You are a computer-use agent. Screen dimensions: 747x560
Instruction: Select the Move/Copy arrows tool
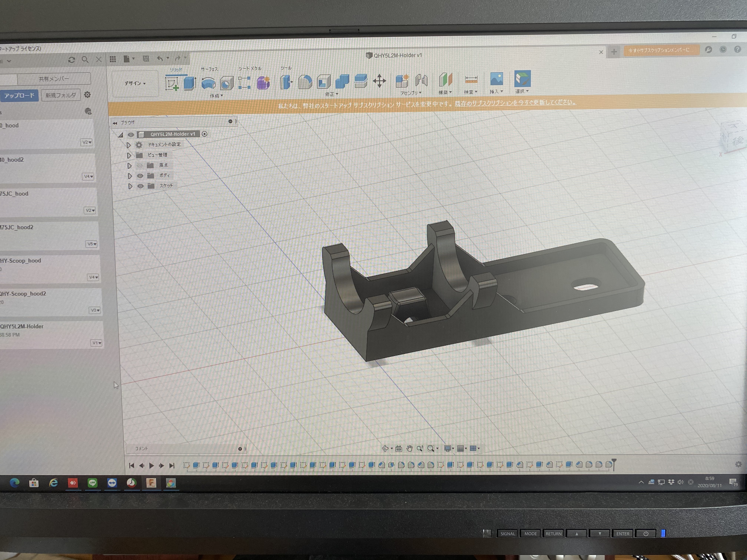click(379, 81)
